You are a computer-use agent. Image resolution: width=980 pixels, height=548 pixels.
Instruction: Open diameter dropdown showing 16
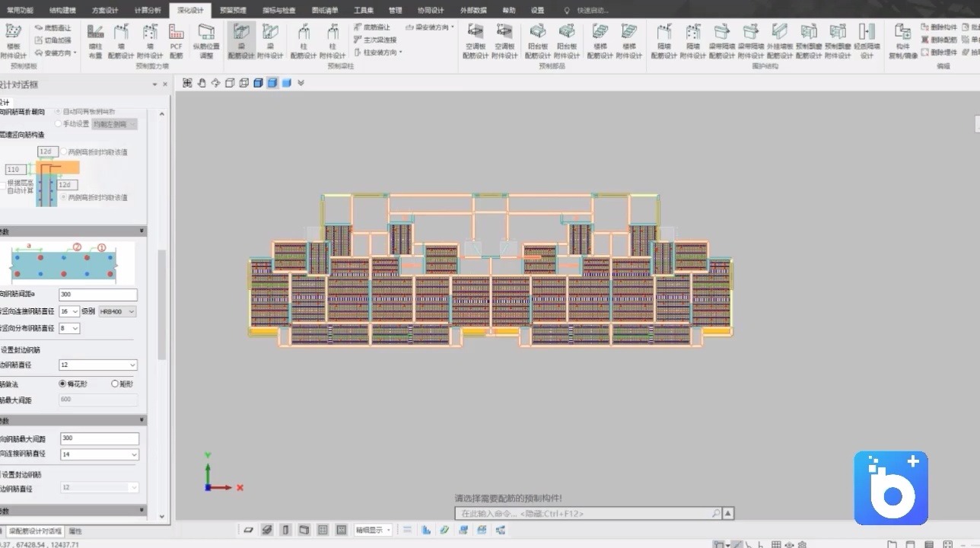coord(69,311)
